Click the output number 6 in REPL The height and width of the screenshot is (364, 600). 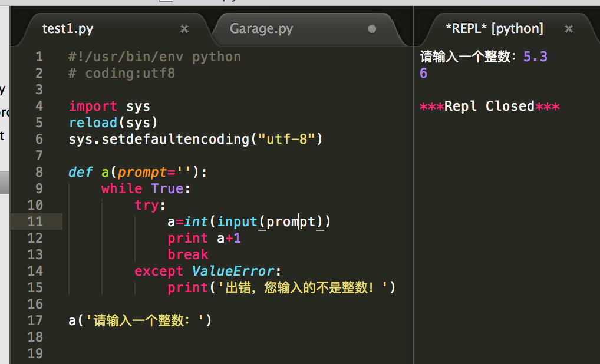[x=423, y=73]
